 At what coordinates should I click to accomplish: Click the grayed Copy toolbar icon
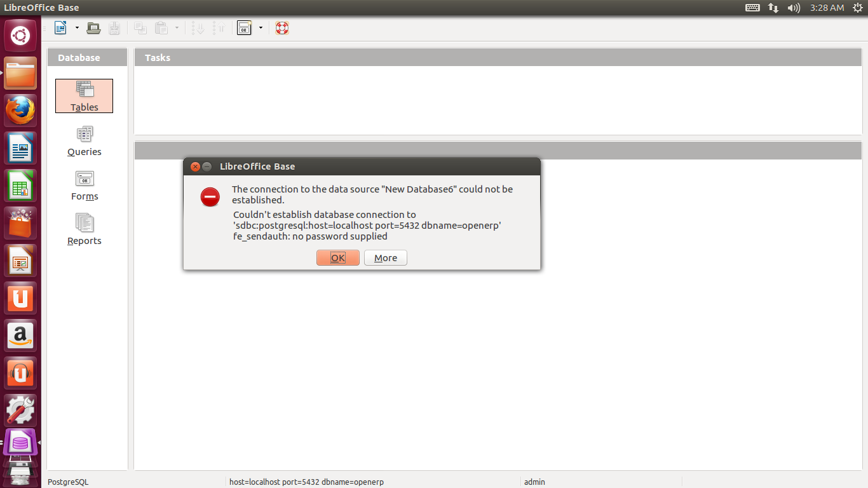(140, 28)
